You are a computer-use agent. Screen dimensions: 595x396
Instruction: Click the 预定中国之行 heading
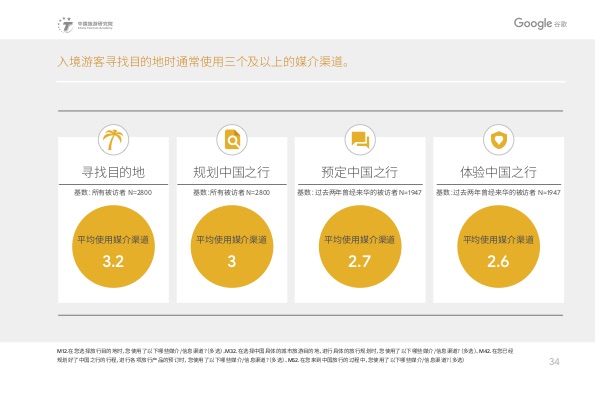point(360,172)
